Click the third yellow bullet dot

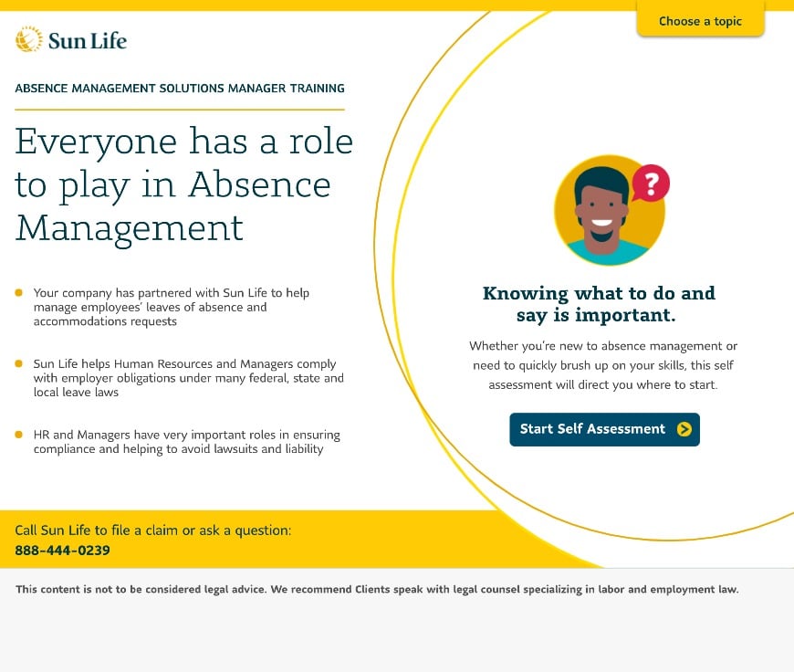[18, 435]
